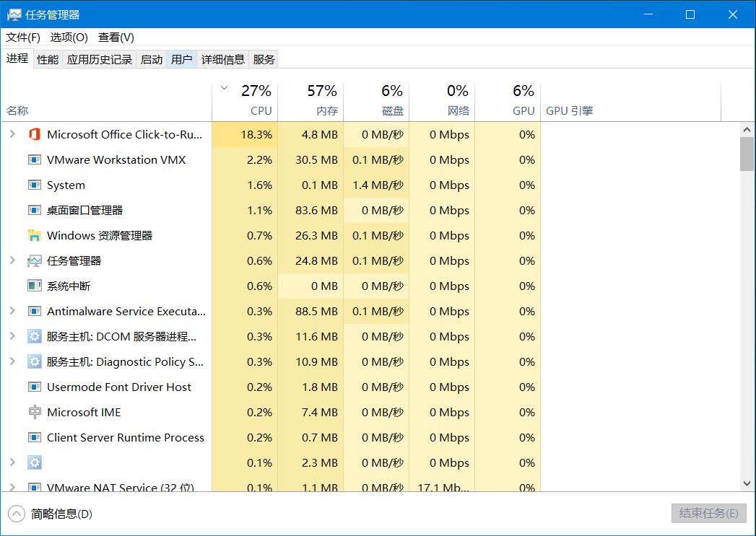756x536 pixels.
Task: Click the Microsoft IME process icon
Action: point(34,412)
